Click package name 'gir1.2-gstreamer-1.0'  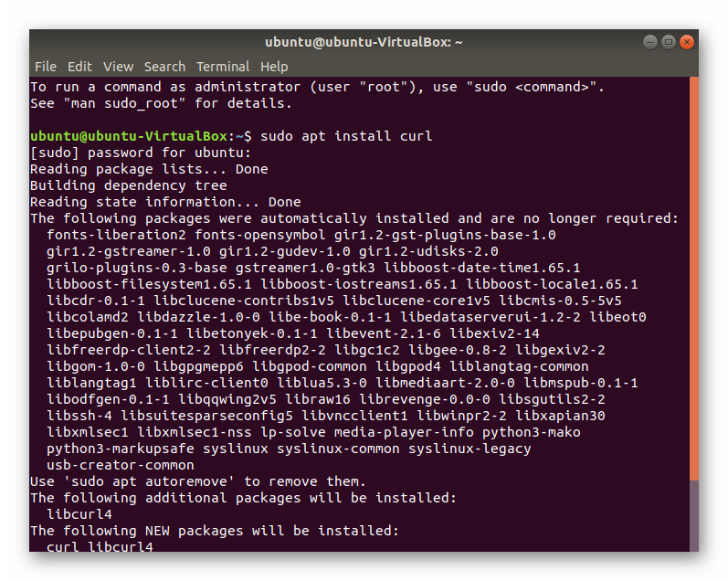tap(129, 251)
